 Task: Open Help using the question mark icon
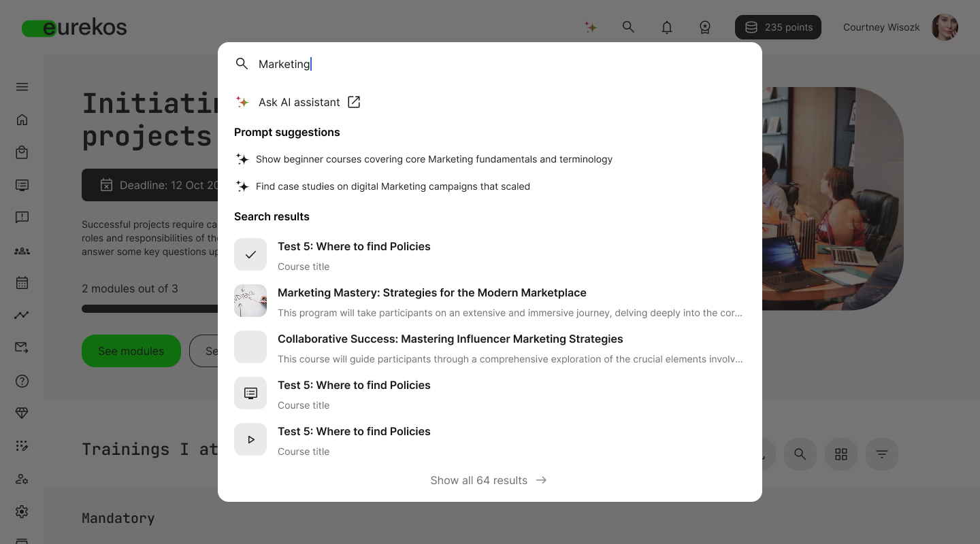click(x=22, y=381)
